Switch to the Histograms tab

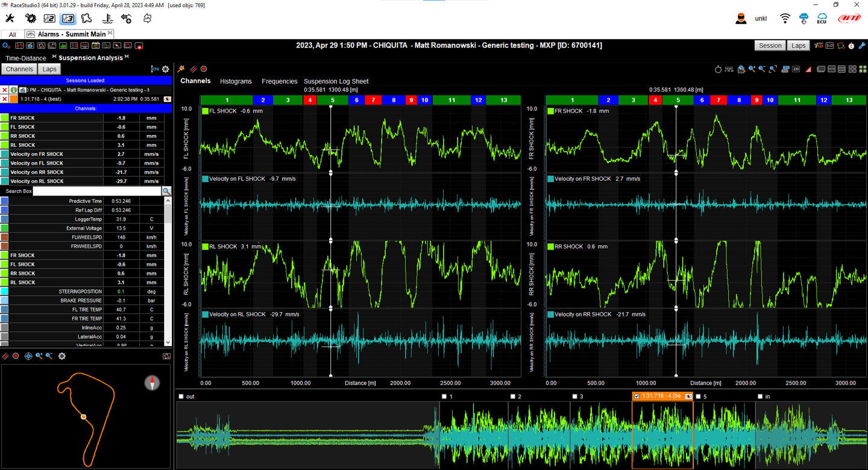click(x=236, y=81)
